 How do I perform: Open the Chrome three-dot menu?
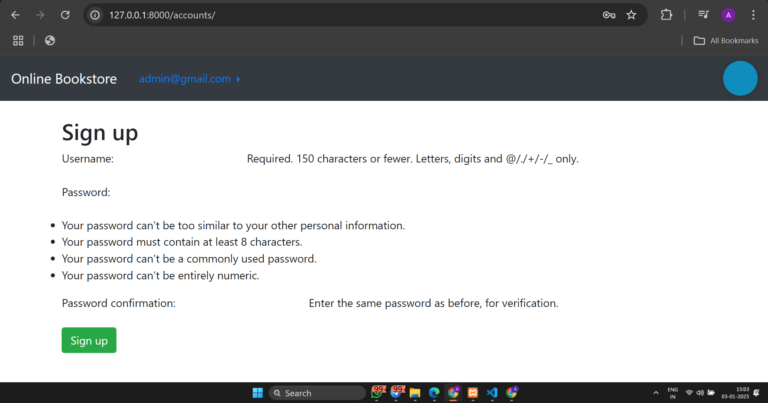(x=753, y=15)
